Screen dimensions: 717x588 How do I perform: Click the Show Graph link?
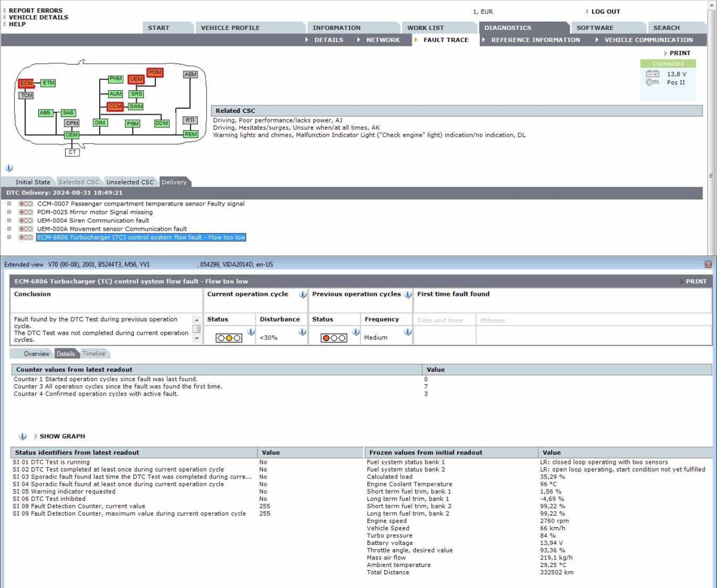(x=62, y=436)
